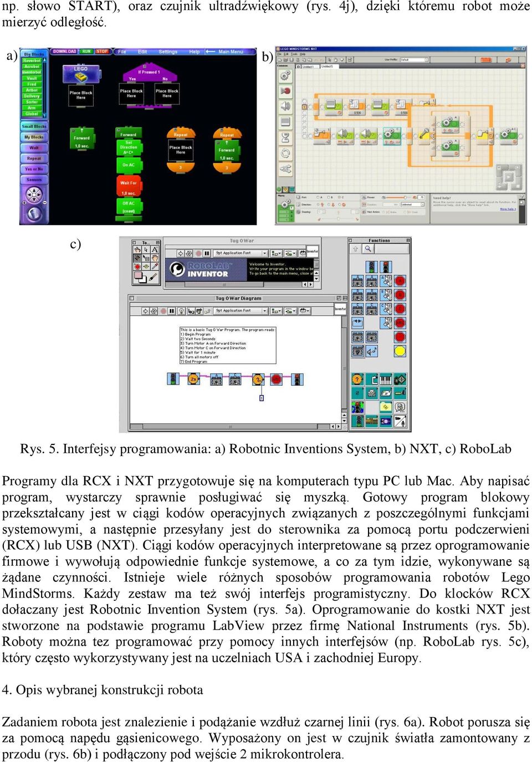The height and width of the screenshot is (762, 532).
Task: Select Port C radio button
Action: [339, 197]
